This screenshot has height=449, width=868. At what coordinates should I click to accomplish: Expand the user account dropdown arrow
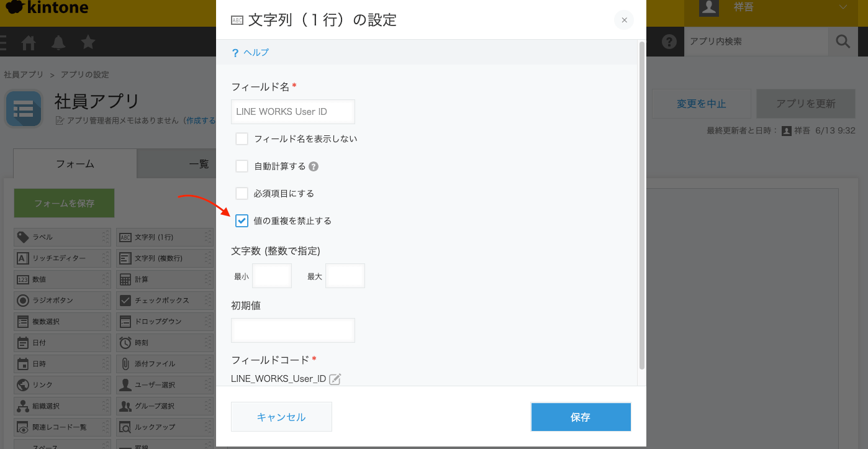click(843, 7)
